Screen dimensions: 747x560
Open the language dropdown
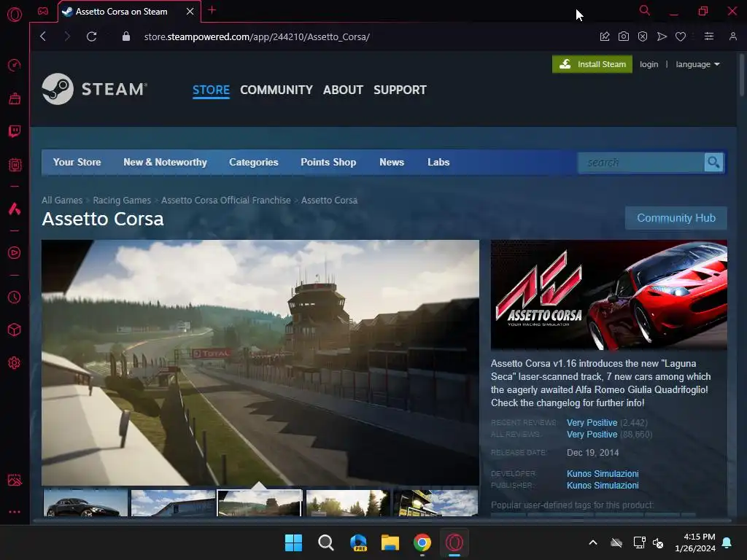pyautogui.click(x=697, y=64)
